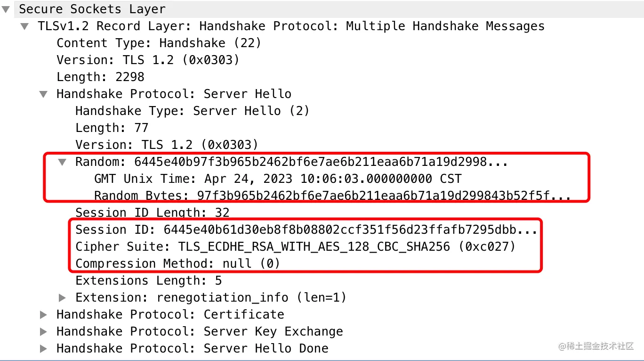Expand the Certificate handshake protocol
The height and width of the screenshot is (361, 644).
(x=43, y=314)
